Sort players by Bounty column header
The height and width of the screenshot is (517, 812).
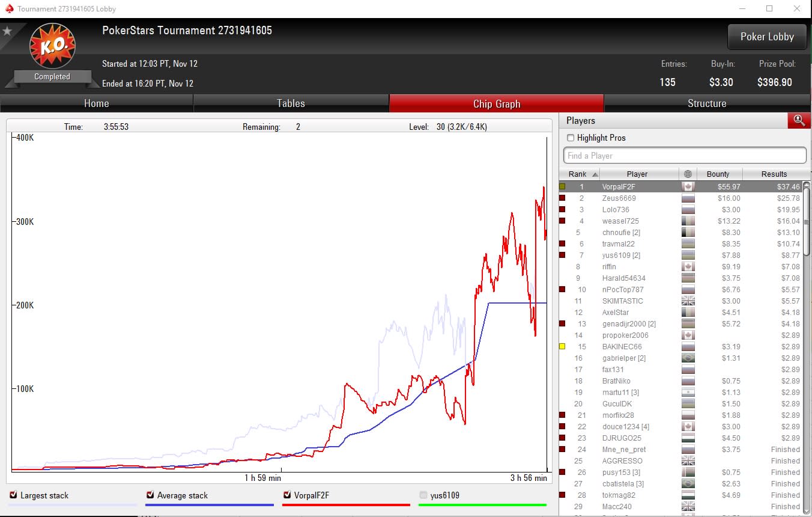pyautogui.click(x=719, y=174)
